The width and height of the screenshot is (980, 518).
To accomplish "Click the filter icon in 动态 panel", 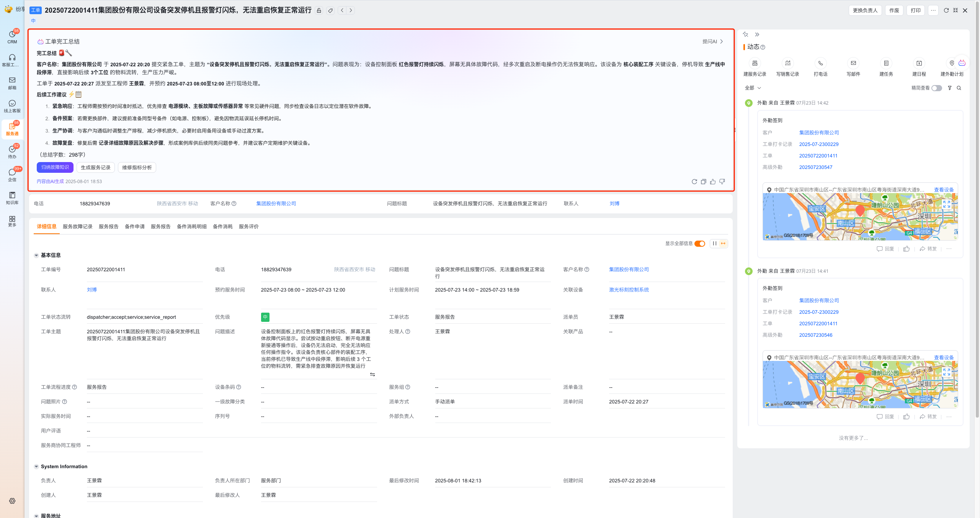I will pyautogui.click(x=950, y=88).
